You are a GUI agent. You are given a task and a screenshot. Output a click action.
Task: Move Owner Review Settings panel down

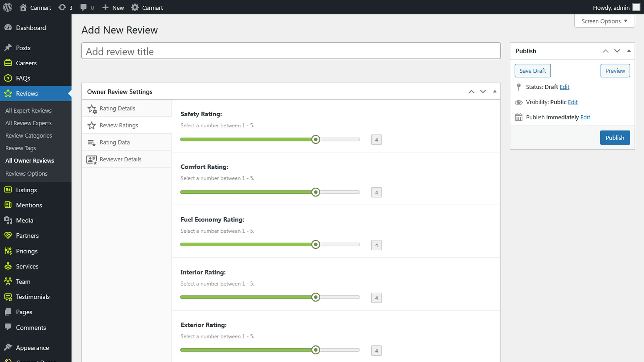click(483, 92)
